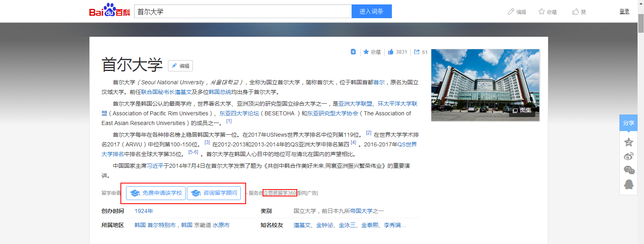The image size is (644, 244).
Task: Click the 免费申请该学校 button
Action: click(156, 193)
